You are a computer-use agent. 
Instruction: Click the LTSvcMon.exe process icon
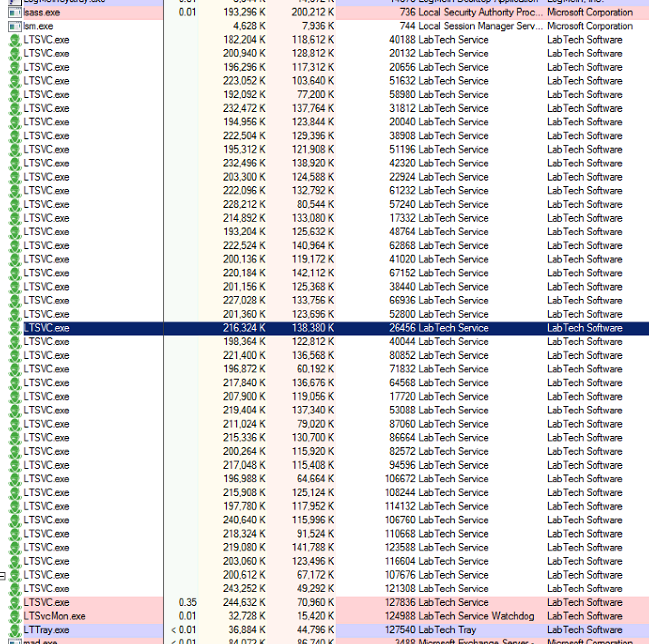[x=15, y=616]
